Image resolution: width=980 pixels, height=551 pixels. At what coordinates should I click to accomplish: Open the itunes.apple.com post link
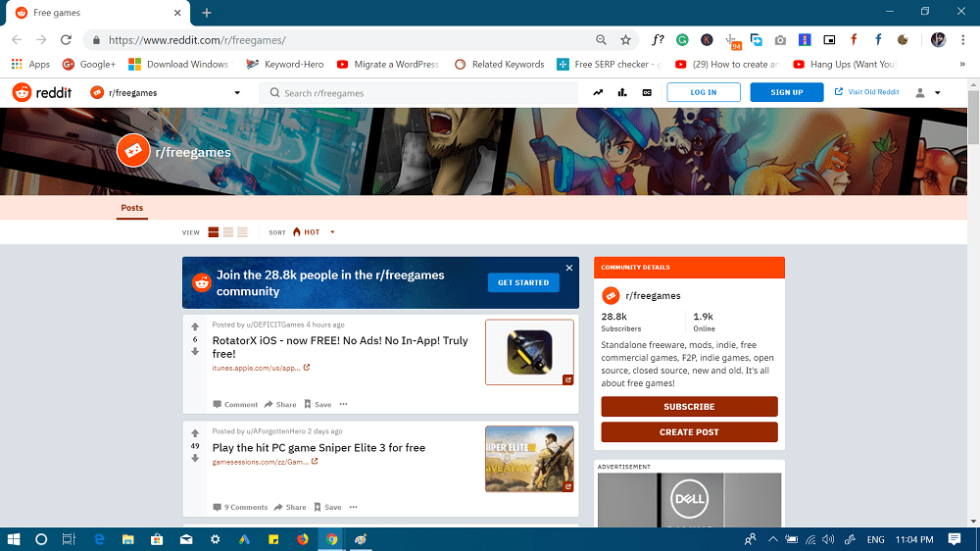pos(261,368)
